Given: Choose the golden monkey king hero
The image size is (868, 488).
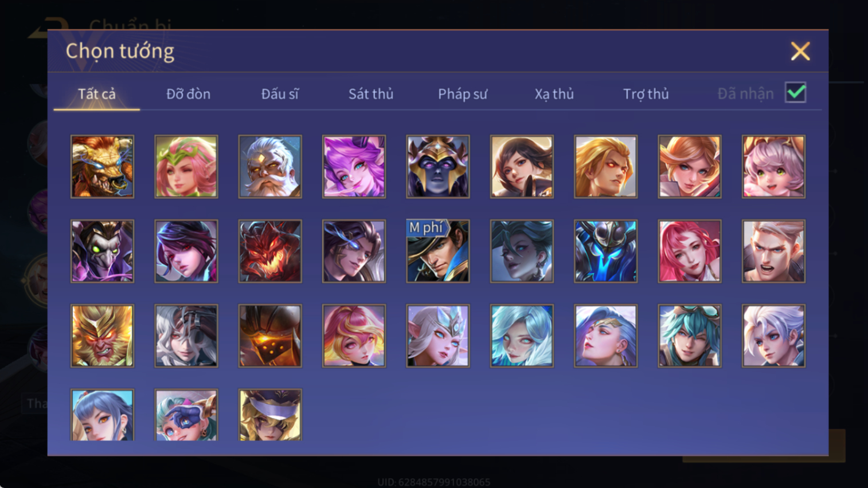Looking at the screenshot, I should coord(102,336).
